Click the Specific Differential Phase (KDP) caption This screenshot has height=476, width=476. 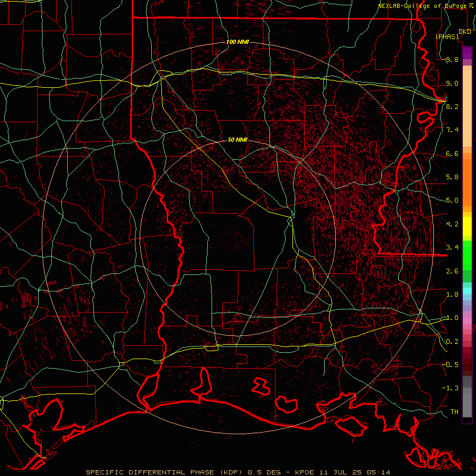[x=165, y=472]
